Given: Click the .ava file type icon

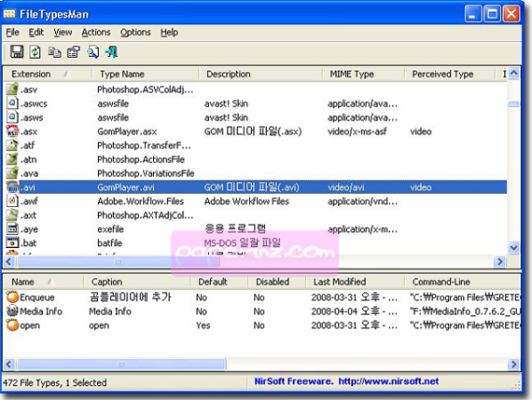Looking at the screenshot, I should click(x=12, y=173).
